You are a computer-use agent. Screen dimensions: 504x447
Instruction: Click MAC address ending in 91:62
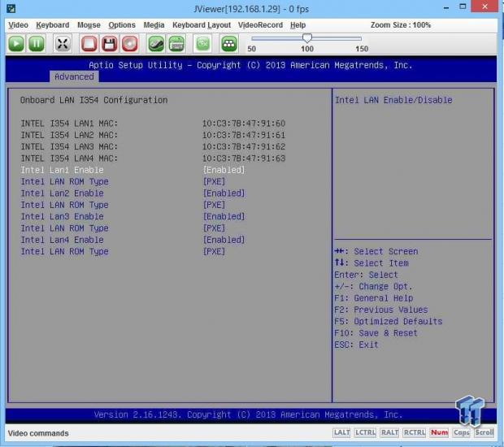click(x=244, y=146)
